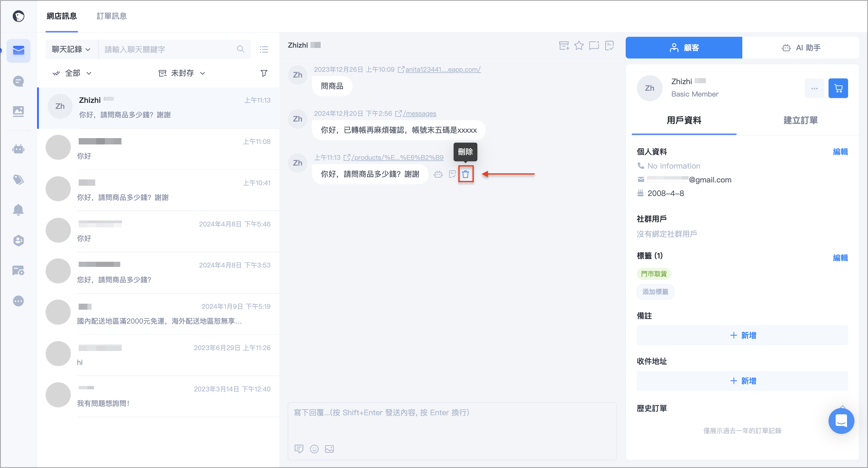Expand the 未封存 archive dropdown

182,73
